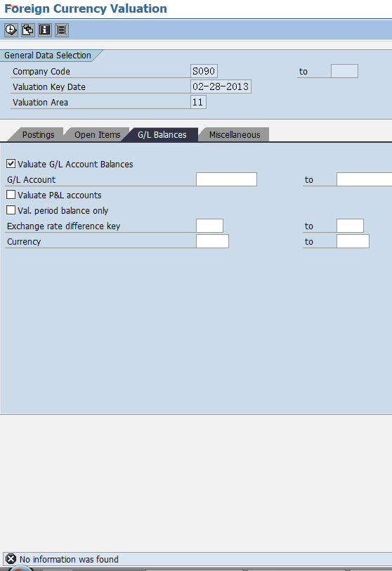
Task: Click the error icon in status bar
Action: click(x=11, y=559)
